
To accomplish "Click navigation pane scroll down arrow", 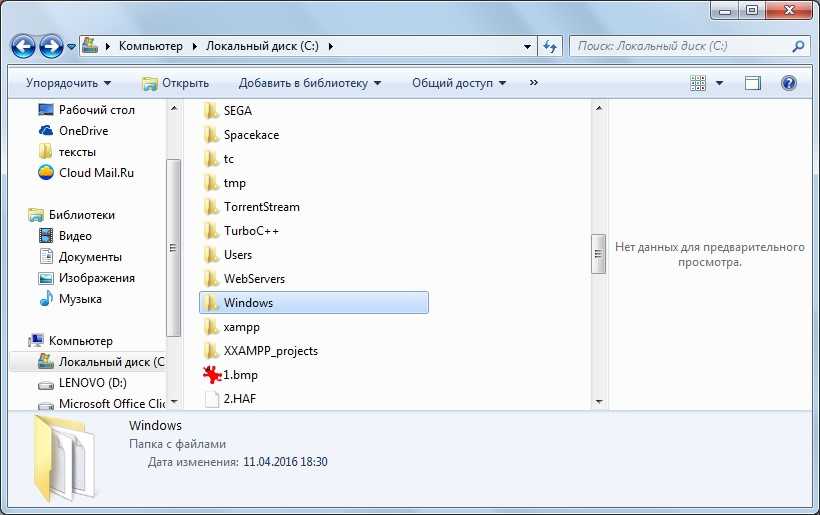I will point(174,402).
